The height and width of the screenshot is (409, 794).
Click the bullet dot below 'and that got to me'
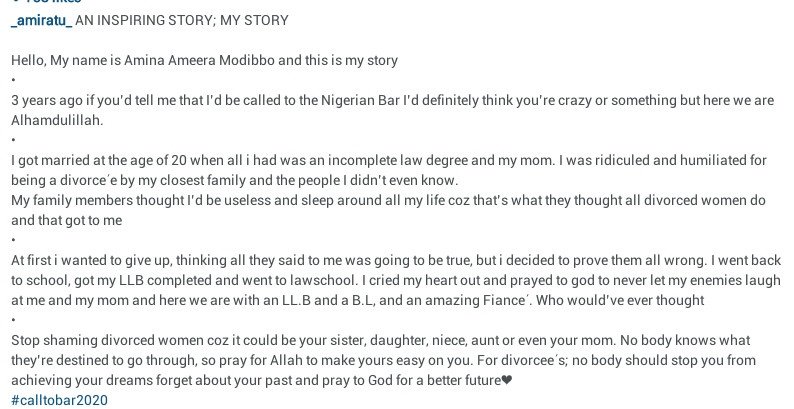tap(13, 240)
